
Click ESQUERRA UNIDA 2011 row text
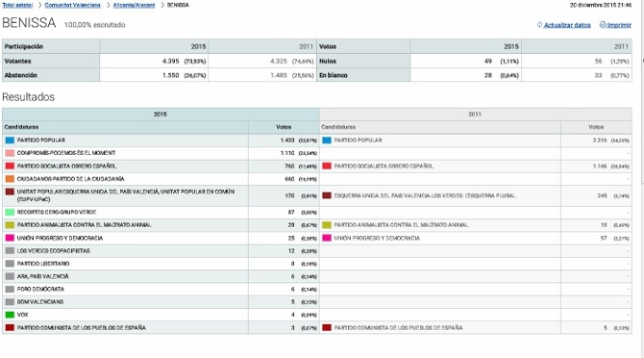coord(425,195)
